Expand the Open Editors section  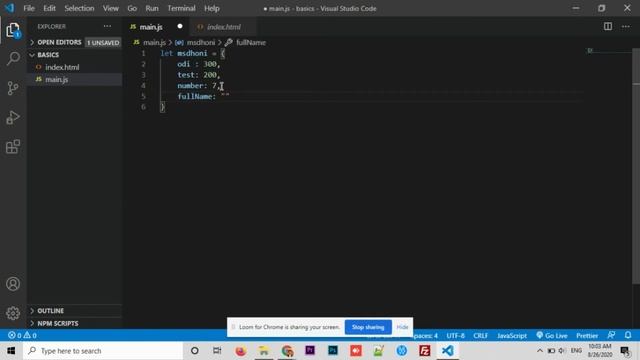pos(75,42)
